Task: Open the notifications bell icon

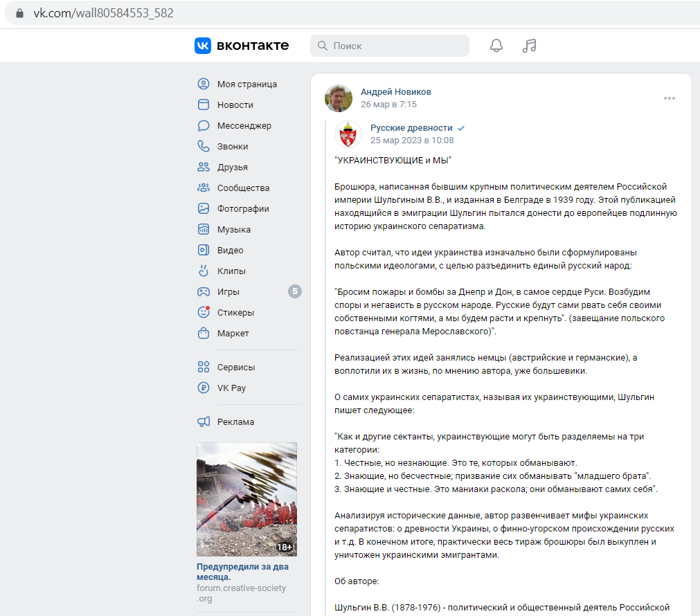Action: pos(496,46)
